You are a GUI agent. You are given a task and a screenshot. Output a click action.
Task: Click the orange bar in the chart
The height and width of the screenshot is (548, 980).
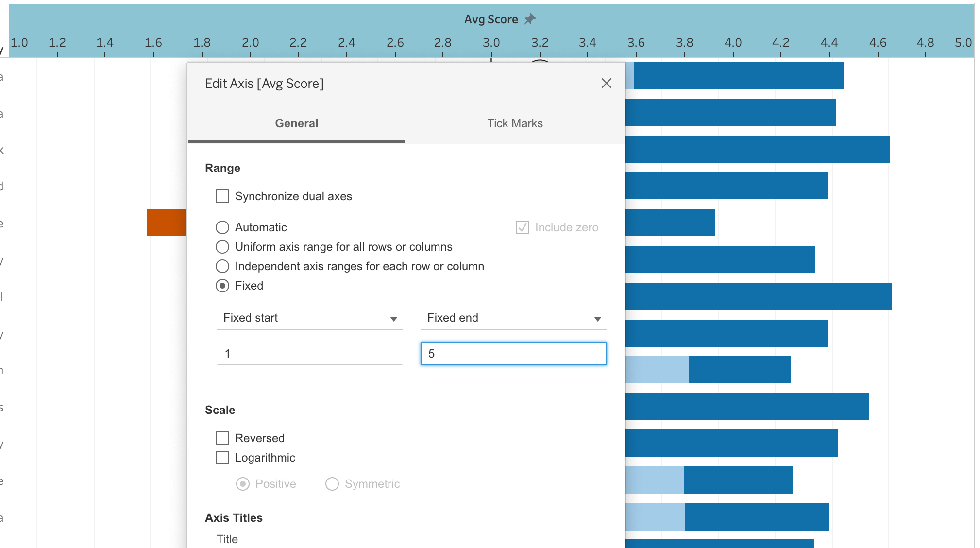pyautogui.click(x=166, y=223)
